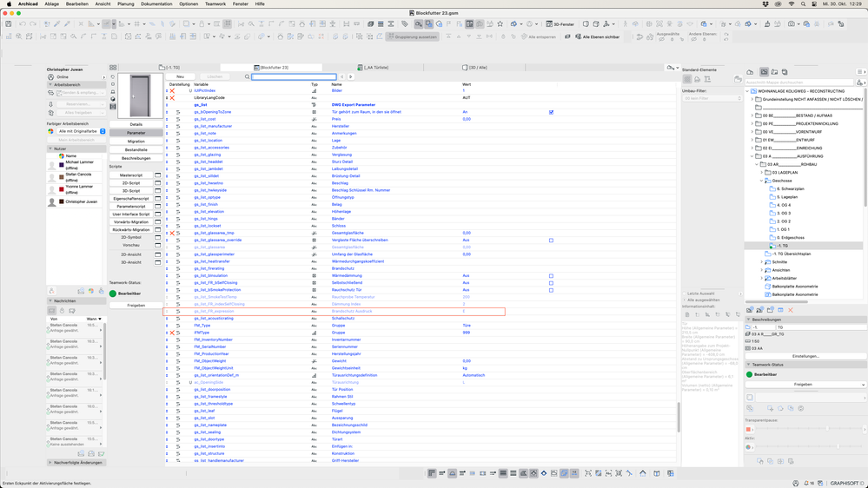Click the Save icon in the toolbar
This screenshot has height=488, width=868.
[x=9, y=23]
